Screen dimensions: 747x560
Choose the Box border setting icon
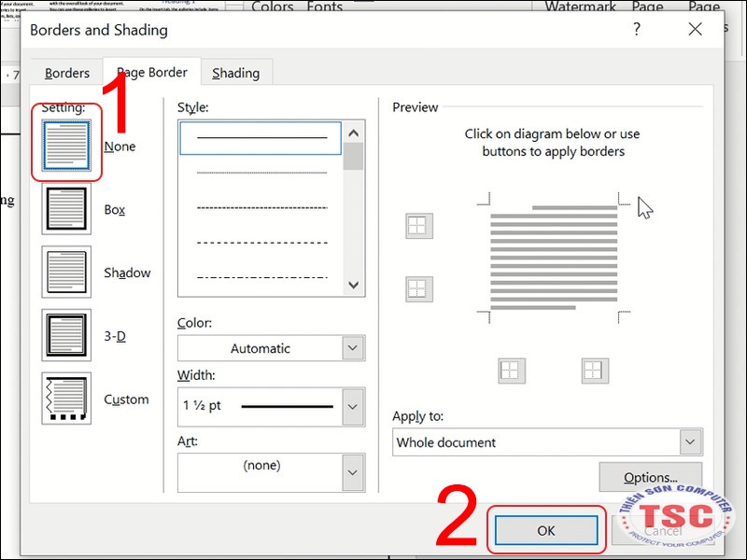[x=66, y=210]
